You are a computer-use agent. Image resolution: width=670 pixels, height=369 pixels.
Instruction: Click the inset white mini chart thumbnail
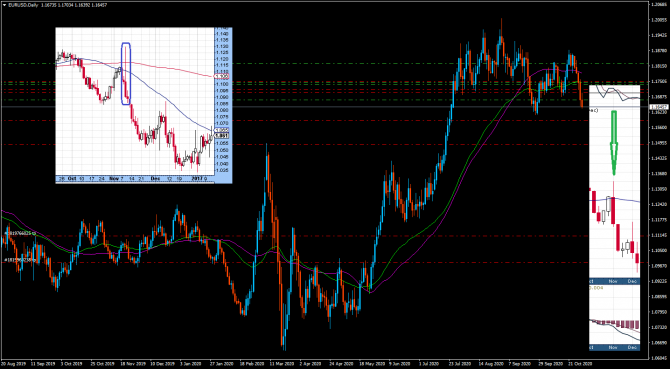tap(144, 105)
